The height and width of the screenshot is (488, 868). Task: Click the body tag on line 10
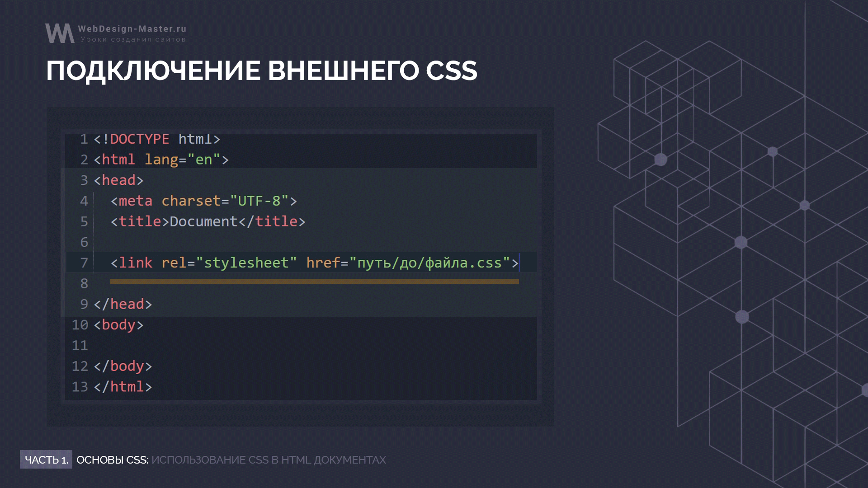point(118,325)
